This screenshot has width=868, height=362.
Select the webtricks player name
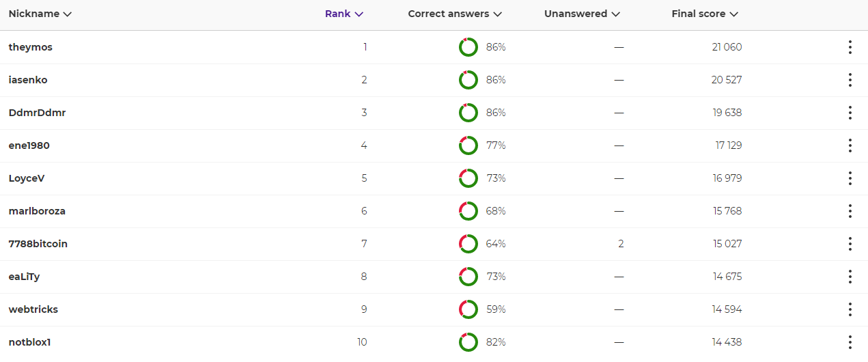(x=33, y=309)
